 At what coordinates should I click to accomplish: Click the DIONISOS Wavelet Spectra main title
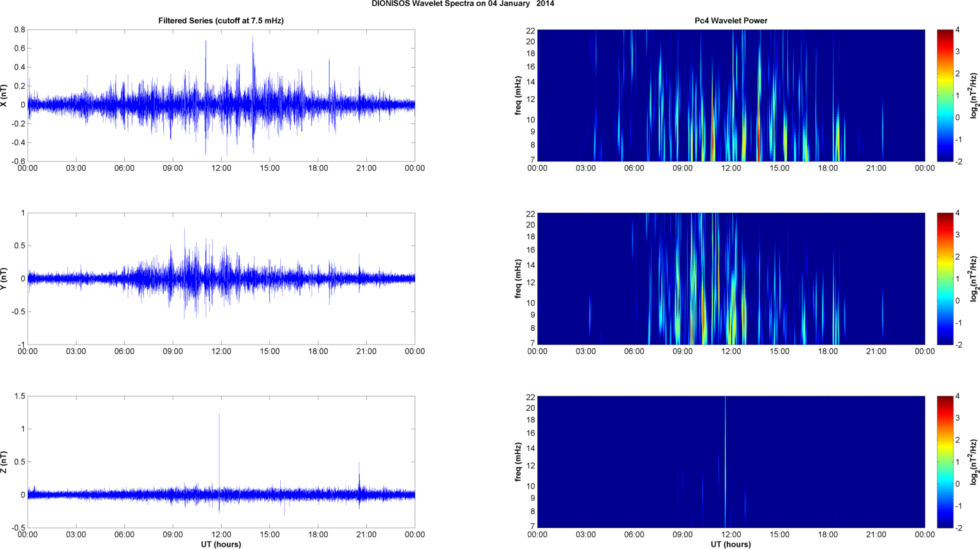[463, 4]
